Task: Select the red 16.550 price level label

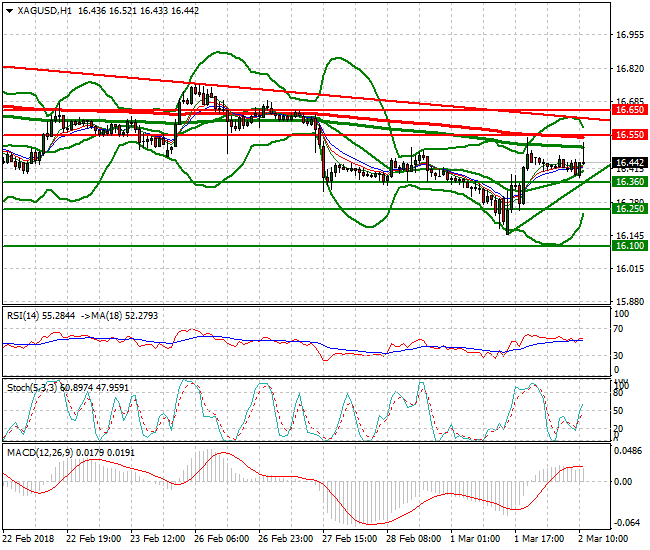Action: (x=630, y=135)
